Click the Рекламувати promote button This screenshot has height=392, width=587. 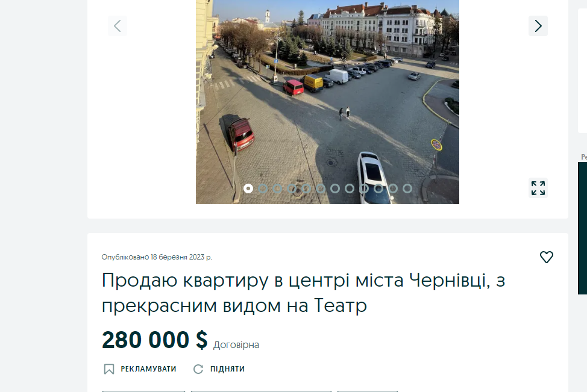[x=140, y=369]
